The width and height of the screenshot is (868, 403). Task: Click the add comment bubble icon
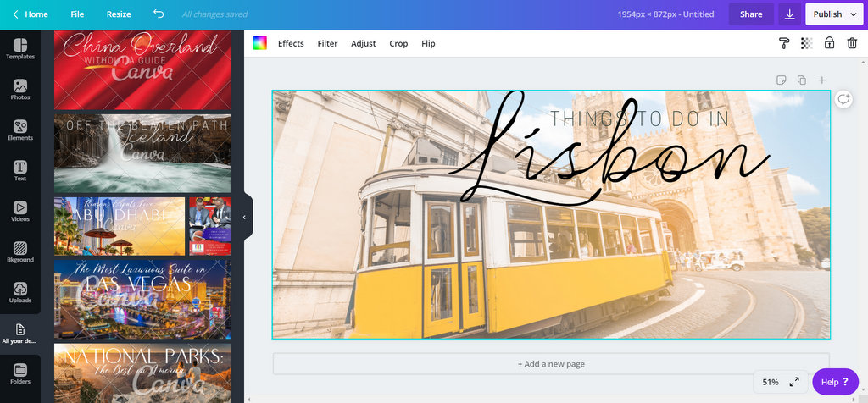coord(843,99)
